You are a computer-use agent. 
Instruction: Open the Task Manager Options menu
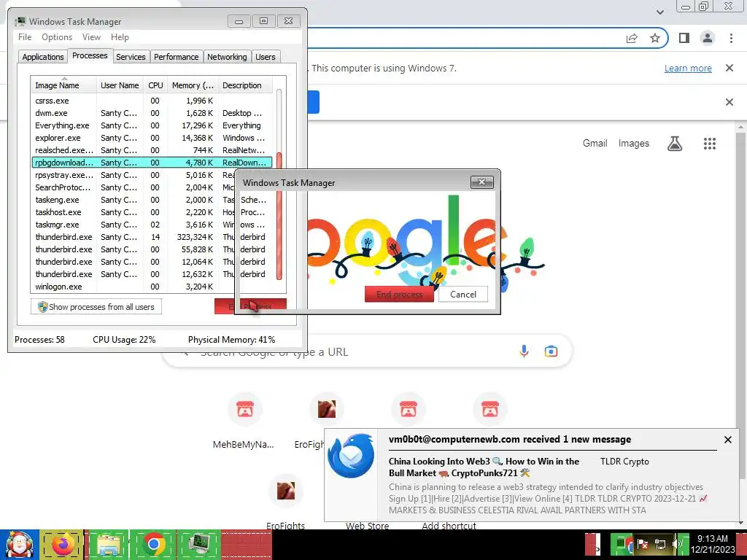57,37
